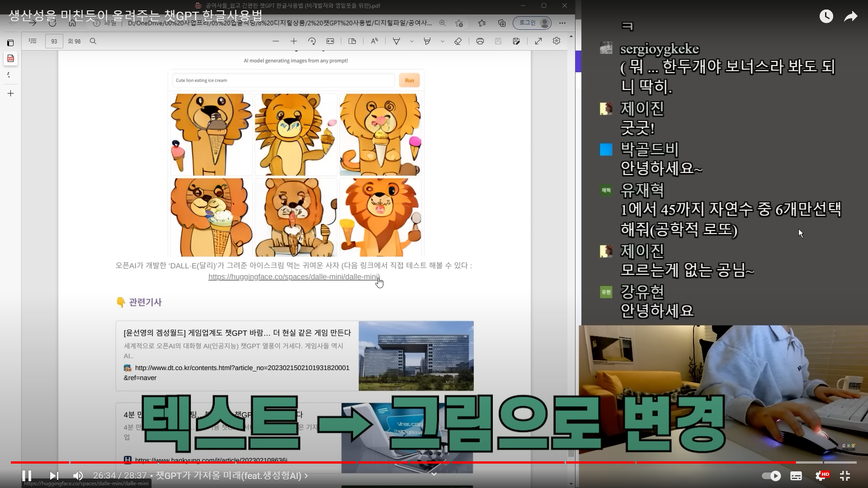Click the chat username 강유현
This screenshot has width=868, height=488.
pos(642,291)
